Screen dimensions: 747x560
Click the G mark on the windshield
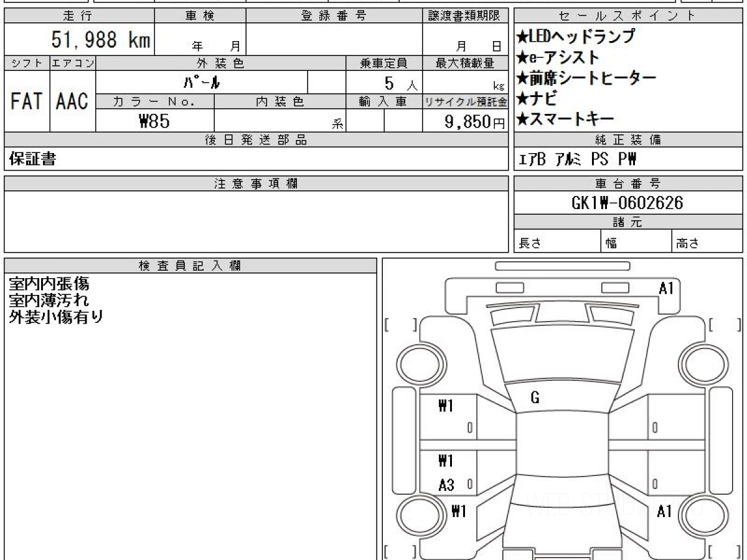click(x=535, y=398)
